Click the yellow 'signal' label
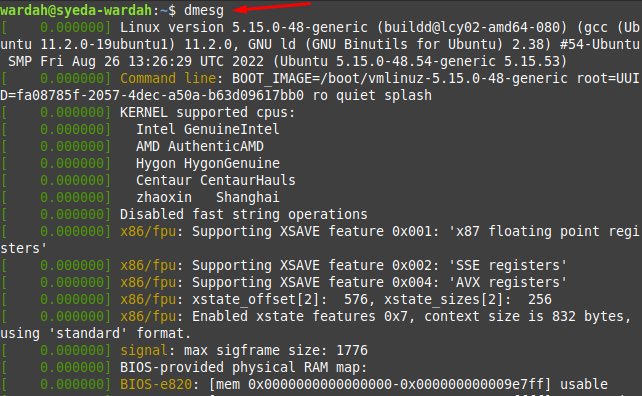 (144, 351)
